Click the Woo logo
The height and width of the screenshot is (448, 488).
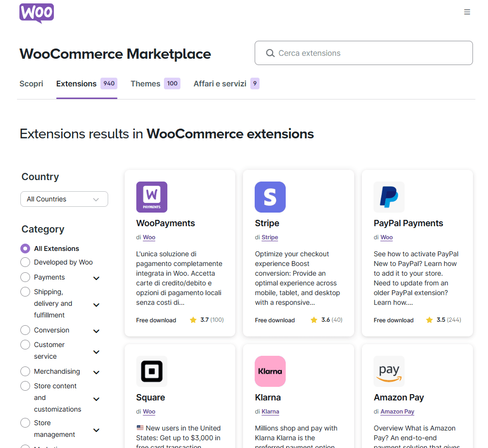click(x=37, y=13)
